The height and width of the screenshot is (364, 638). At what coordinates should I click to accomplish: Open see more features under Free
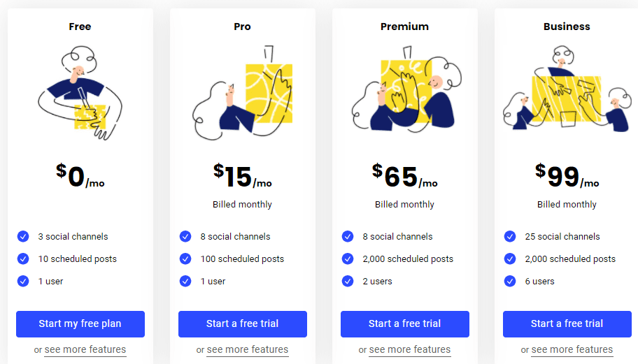coord(85,349)
